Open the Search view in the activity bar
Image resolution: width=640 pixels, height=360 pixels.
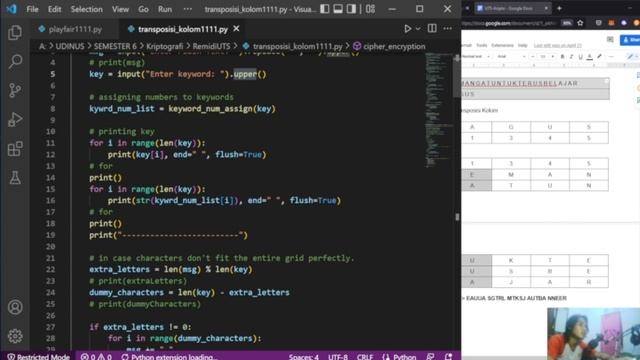pos(15,61)
